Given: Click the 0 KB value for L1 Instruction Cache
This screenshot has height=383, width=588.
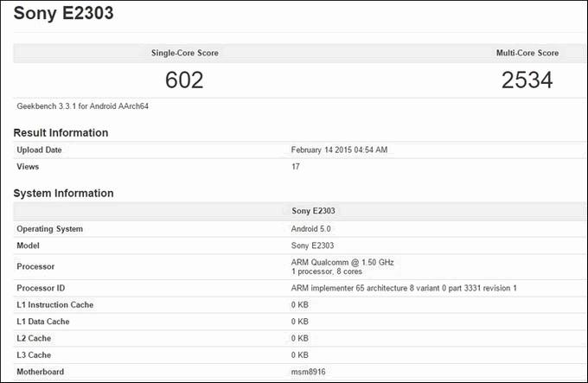Looking at the screenshot, I should tap(300, 304).
